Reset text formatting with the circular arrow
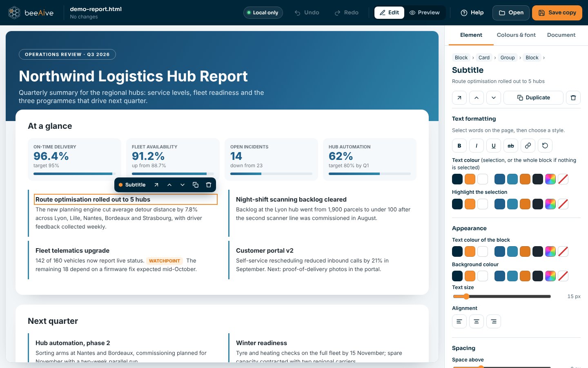The height and width of the screenshot is (368, 588). pyautogui.click(x=545, y=146)
